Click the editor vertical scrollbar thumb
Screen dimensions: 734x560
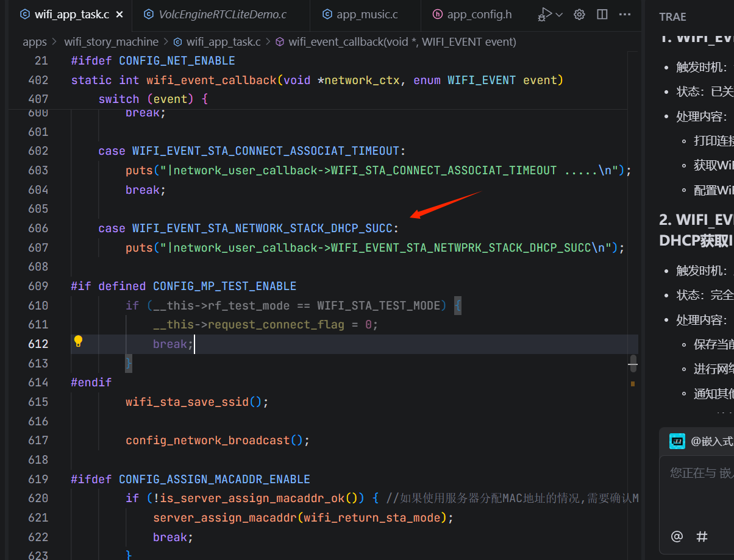[x=633, y=363]
